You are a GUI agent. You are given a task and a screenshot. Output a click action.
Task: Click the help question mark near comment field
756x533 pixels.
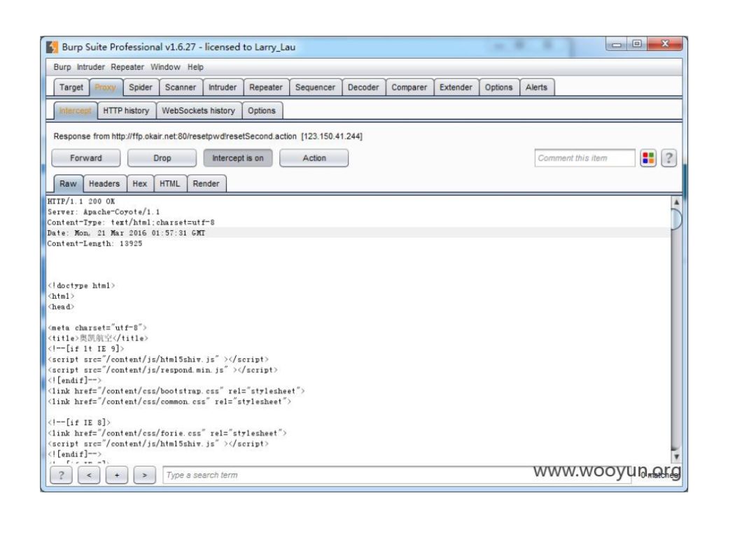[x=668, y=158]
